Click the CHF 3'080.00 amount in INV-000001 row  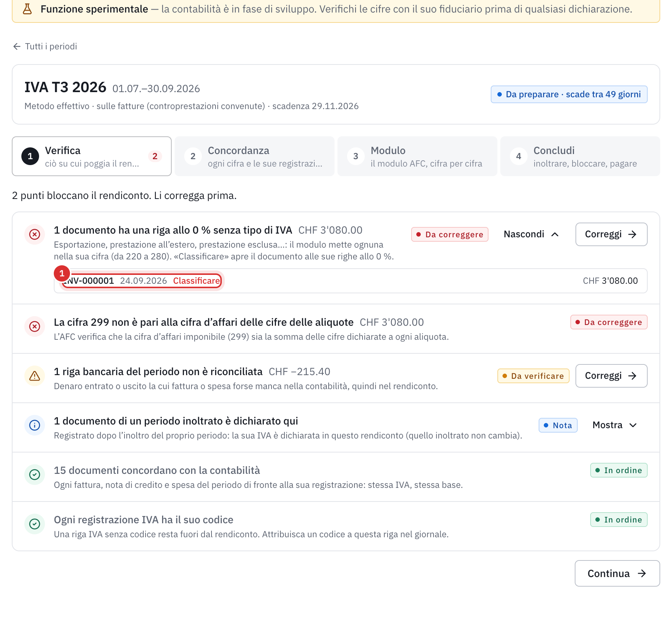pyautogui.click(x=610, y=281)
